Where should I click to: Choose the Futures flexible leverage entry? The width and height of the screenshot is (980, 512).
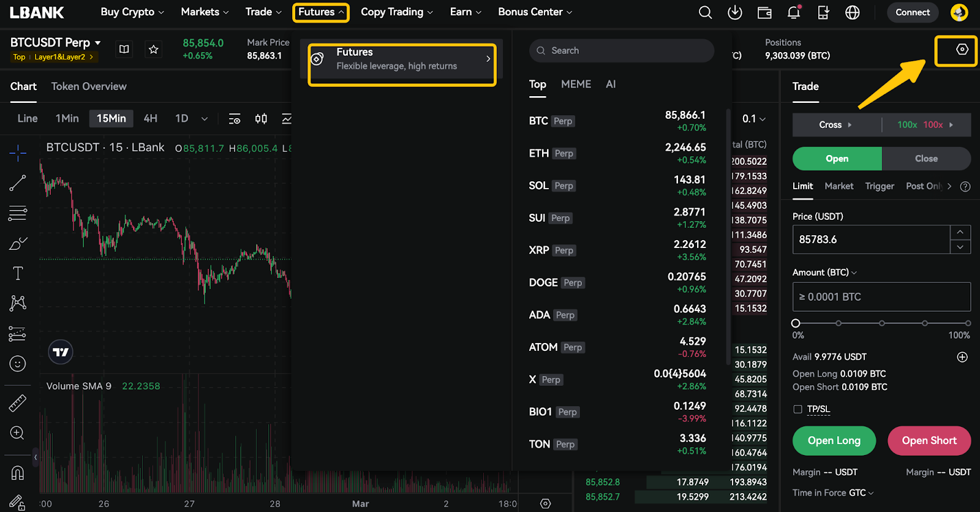point(402,59)
